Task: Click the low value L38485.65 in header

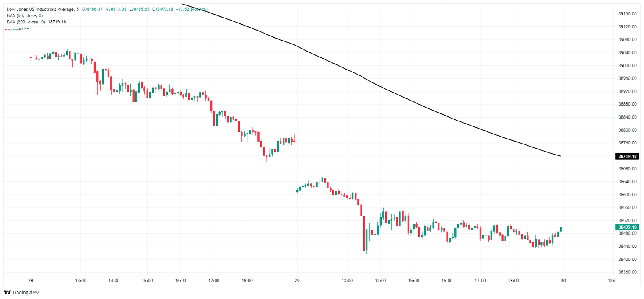Action: (140, 9)
